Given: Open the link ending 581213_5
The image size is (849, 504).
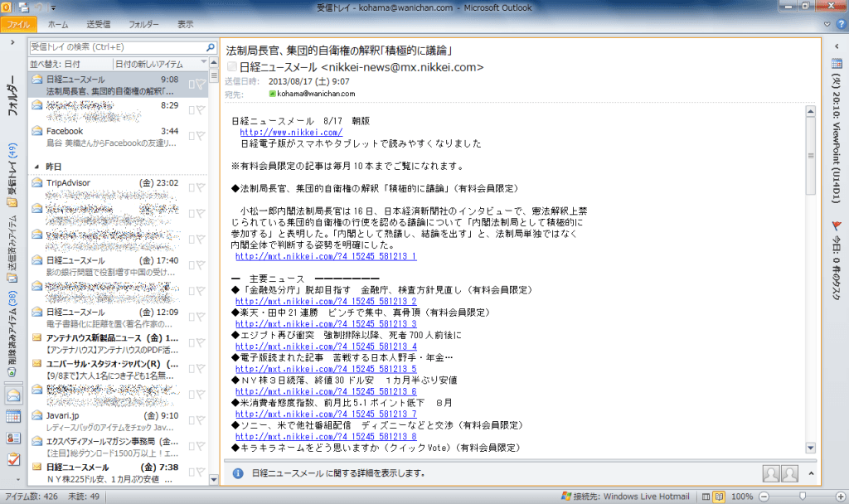Looking at the screenshot, I should coord(326,369).
